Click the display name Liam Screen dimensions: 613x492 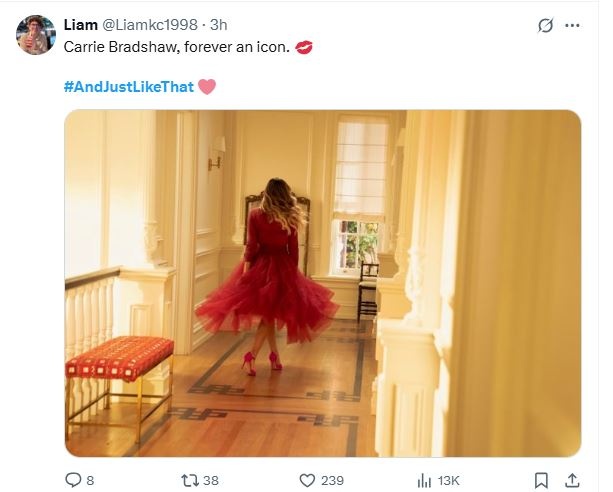81,25
